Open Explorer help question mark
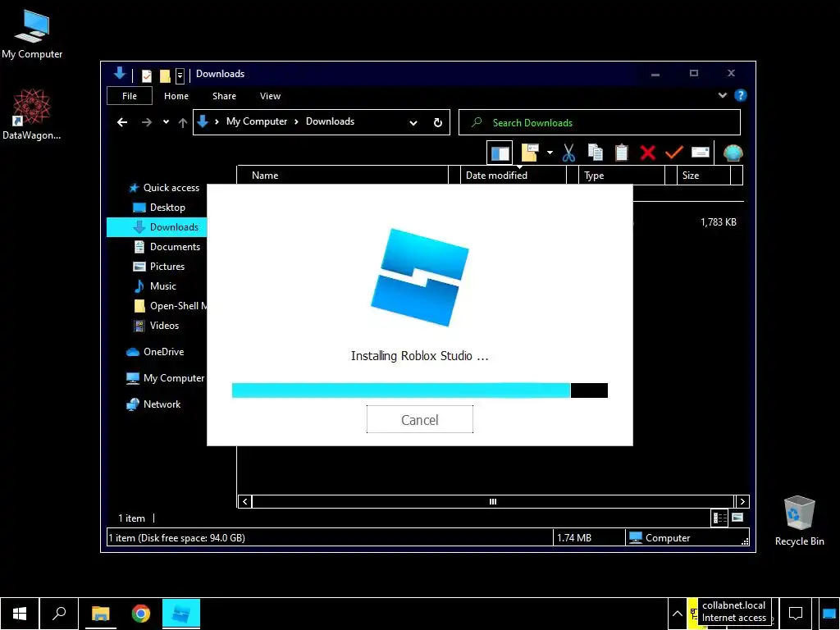This screenshot has width=840, height=630. point(741,95)
